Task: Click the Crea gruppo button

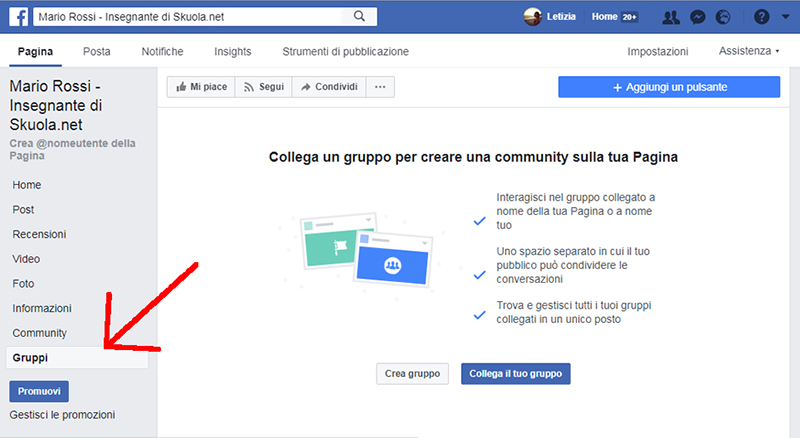Action: [x=412, y=373]
